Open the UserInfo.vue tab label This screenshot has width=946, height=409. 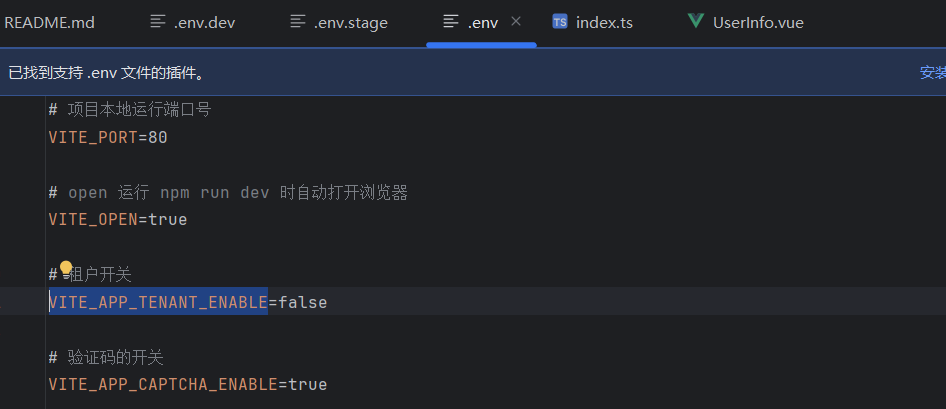pos(758,22)
